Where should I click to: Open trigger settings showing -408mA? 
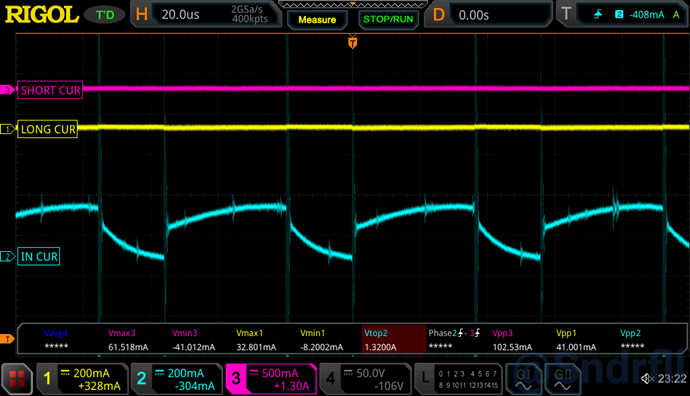tap(622, 15)
